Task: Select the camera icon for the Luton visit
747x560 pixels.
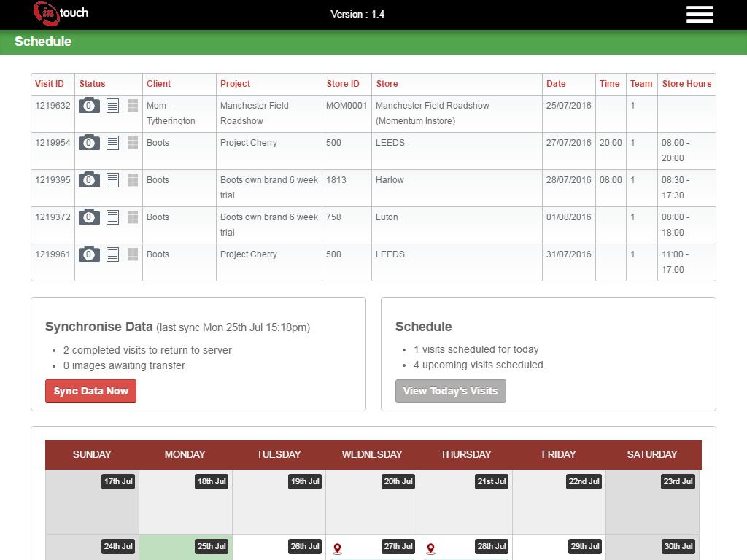Action: coord(88,217)
